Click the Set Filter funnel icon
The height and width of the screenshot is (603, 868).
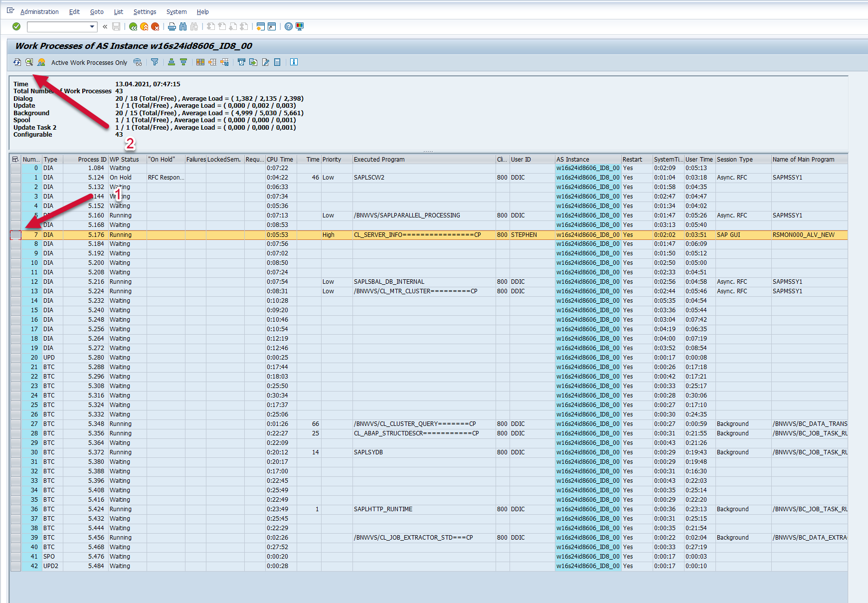click(x=155, y=62)
